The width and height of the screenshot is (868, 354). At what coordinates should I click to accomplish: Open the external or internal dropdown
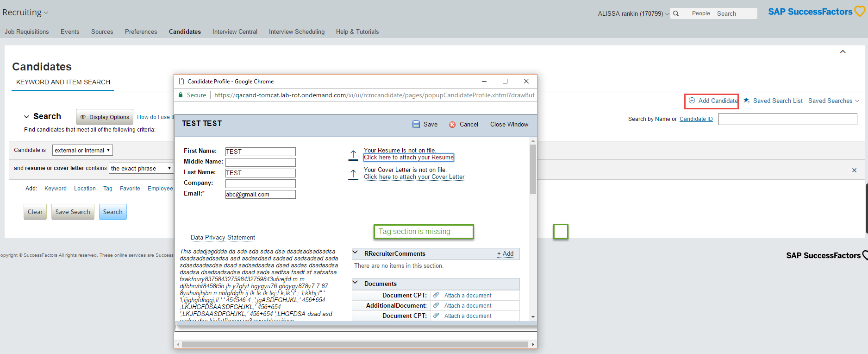click(x=82, y=150)
